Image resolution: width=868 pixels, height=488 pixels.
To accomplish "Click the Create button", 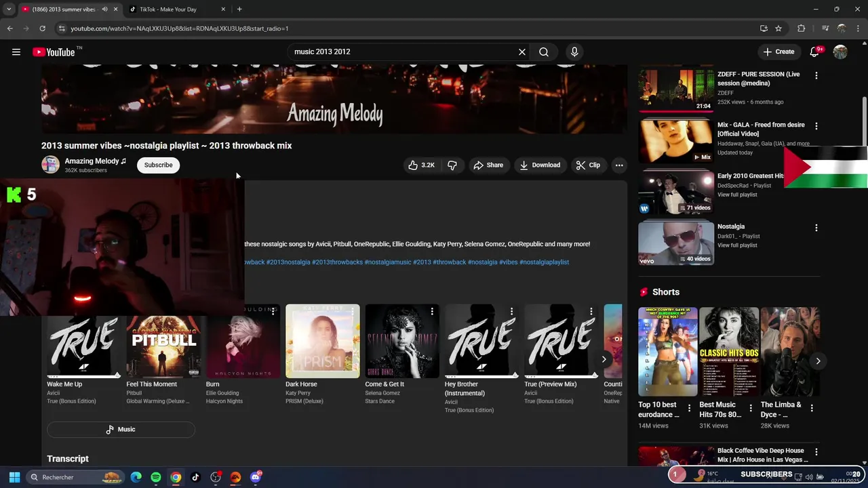I will tap(778, 52).
